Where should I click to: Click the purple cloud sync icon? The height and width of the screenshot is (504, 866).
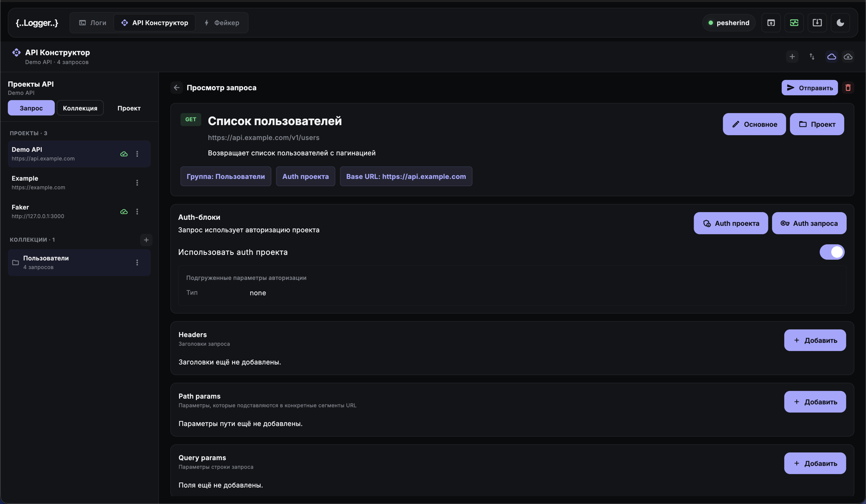coord(831,57)
